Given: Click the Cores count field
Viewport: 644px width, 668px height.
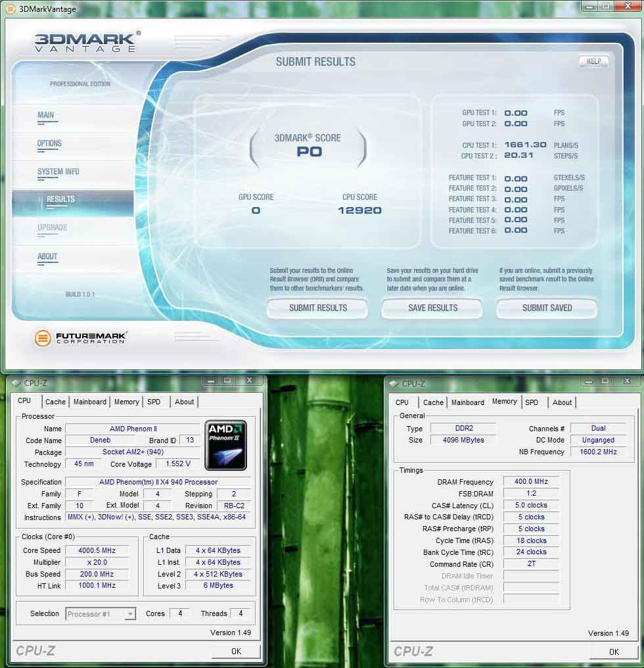Looking at the screenshot, I should pos(180,613).
